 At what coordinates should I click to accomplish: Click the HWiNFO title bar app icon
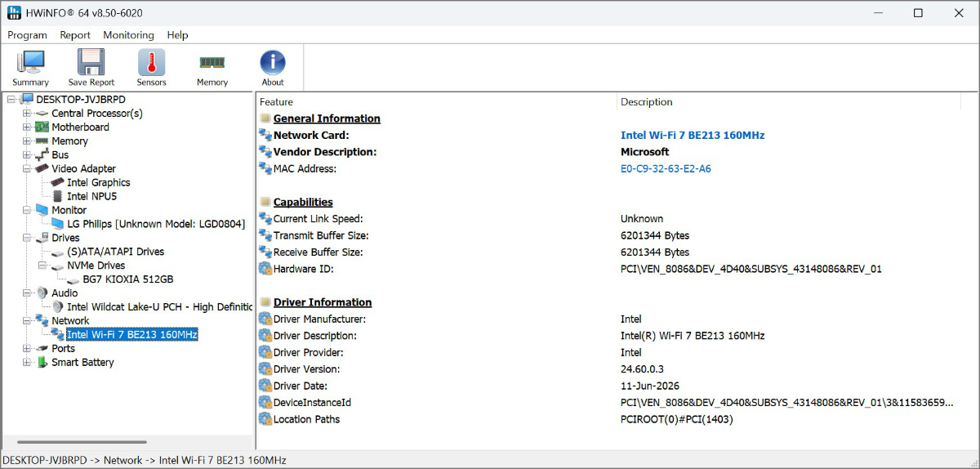15,13
